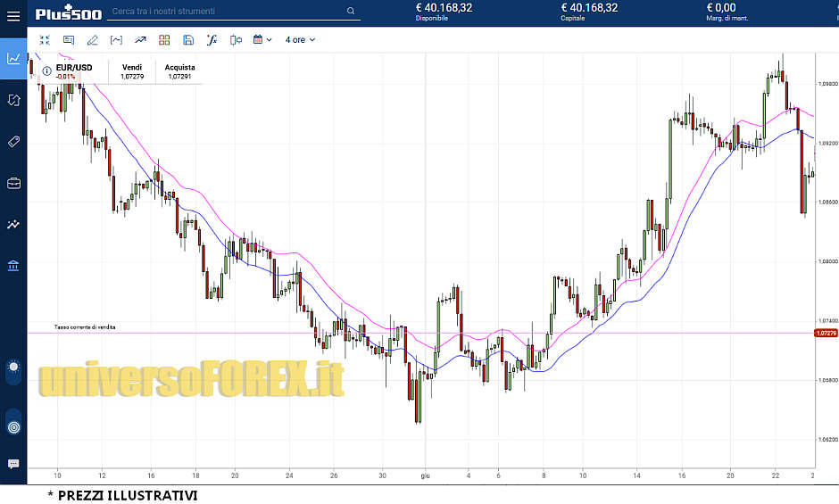Click the Acquista buy price button
Image resolution: width=839 pixels, height=504 pixels.
179,71
